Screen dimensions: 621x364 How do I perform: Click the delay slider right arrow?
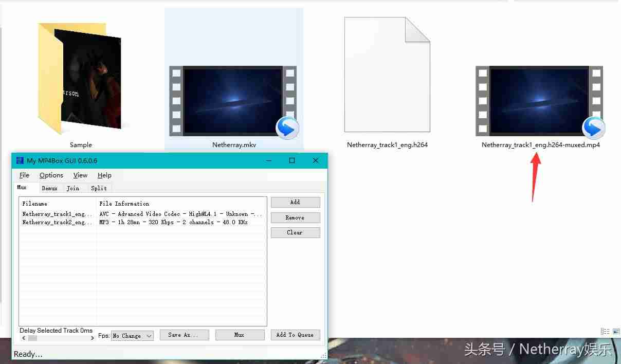pos(93,338)
